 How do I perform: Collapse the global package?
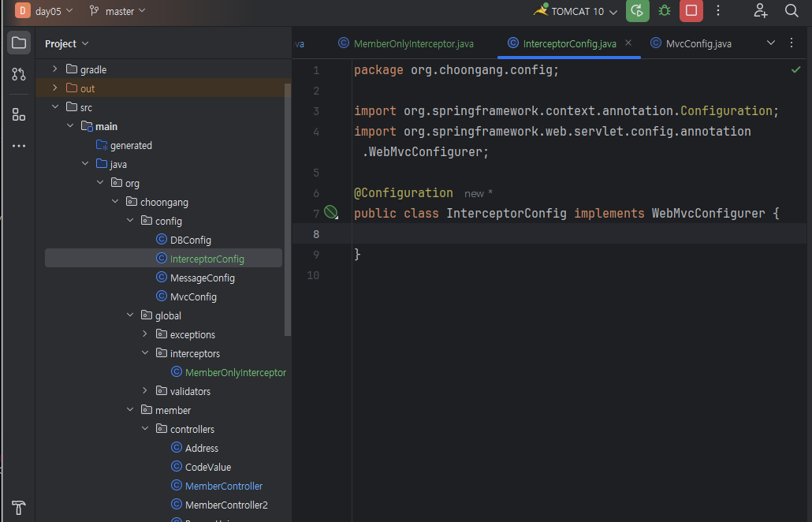click(x=130, y=315)
